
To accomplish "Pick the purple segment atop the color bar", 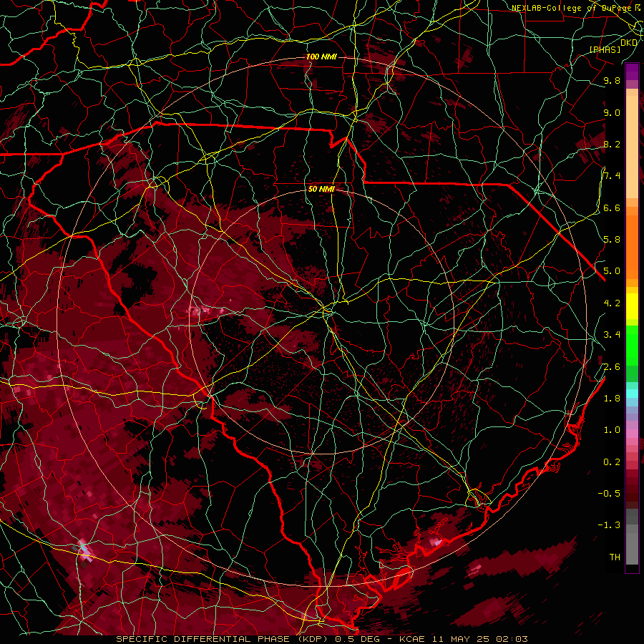I will point(632,72).
